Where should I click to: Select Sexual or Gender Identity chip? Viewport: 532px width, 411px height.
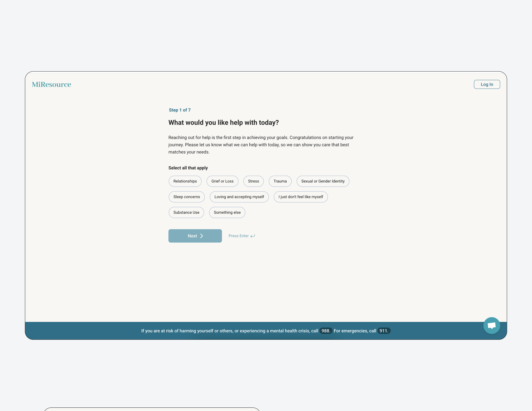click(x=323, y=181)
